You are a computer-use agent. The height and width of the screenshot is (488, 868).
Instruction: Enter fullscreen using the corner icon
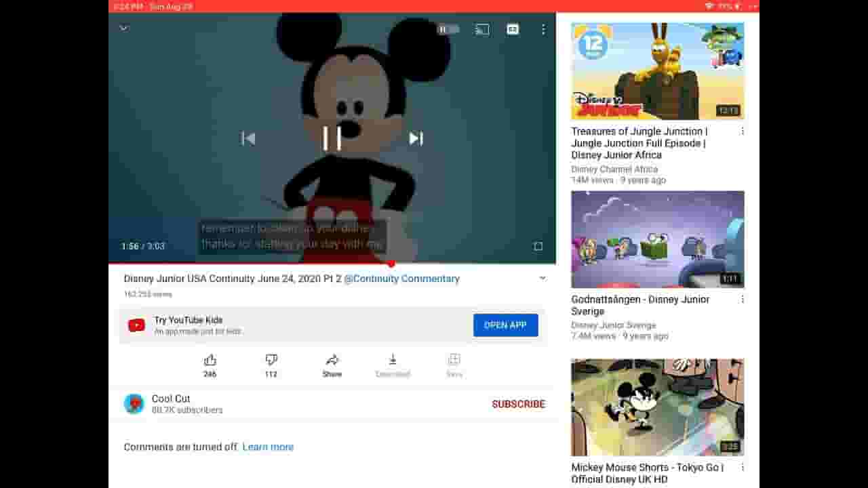tap(538, 246)
